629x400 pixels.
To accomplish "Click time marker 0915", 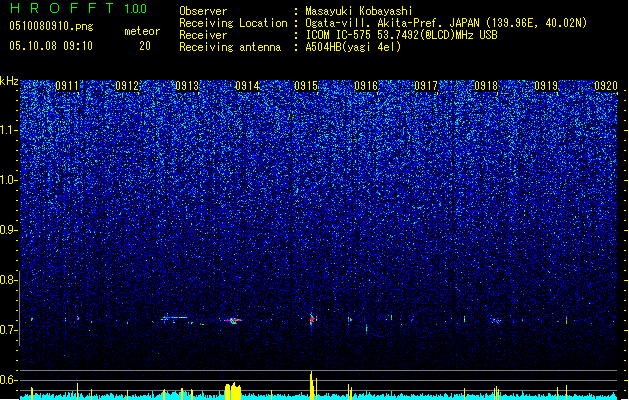I will pos(306,86).
